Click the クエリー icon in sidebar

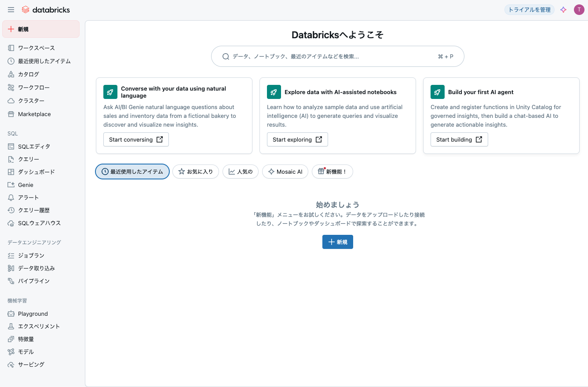click(x=11, y=159)
